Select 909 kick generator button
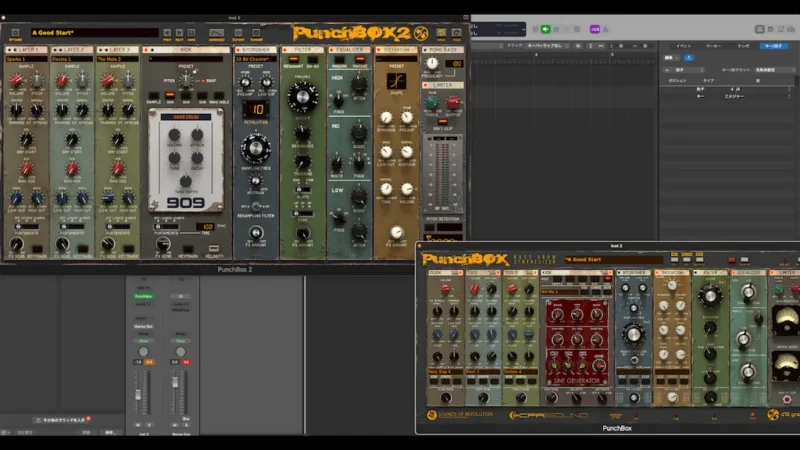 pyautogui.click(x=170, y=96)
